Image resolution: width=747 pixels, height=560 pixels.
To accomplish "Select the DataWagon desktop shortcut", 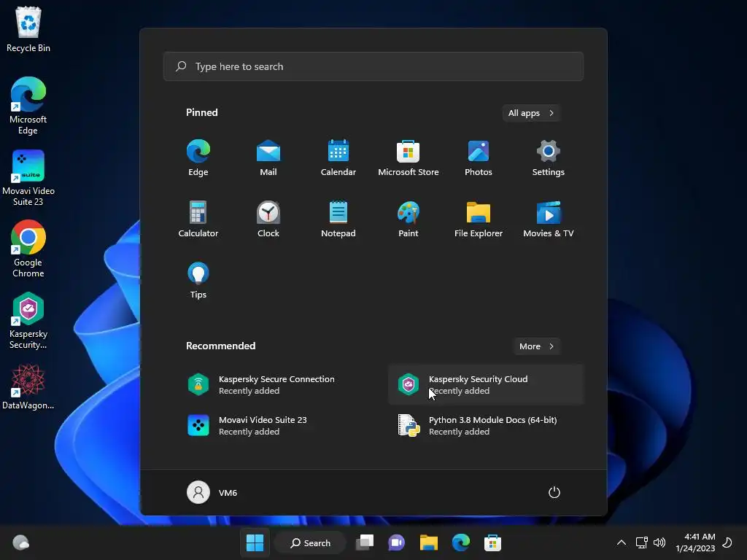I will tap(28, 386).
